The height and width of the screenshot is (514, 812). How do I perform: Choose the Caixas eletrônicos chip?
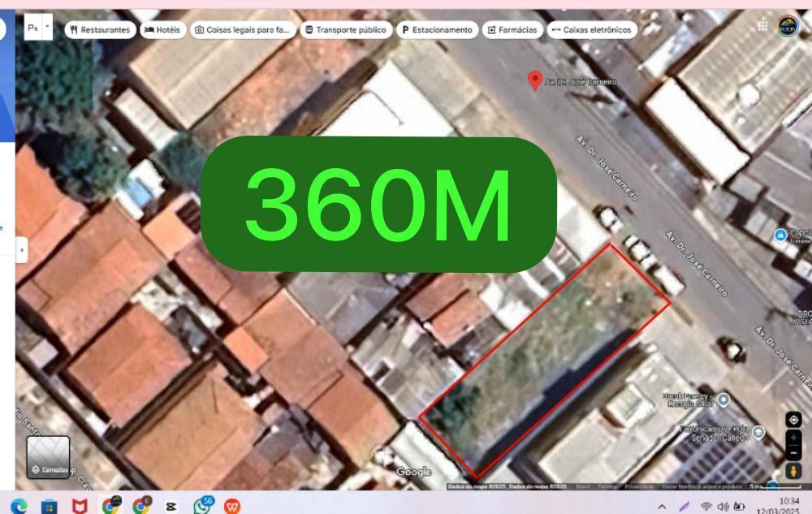point(590,30)
